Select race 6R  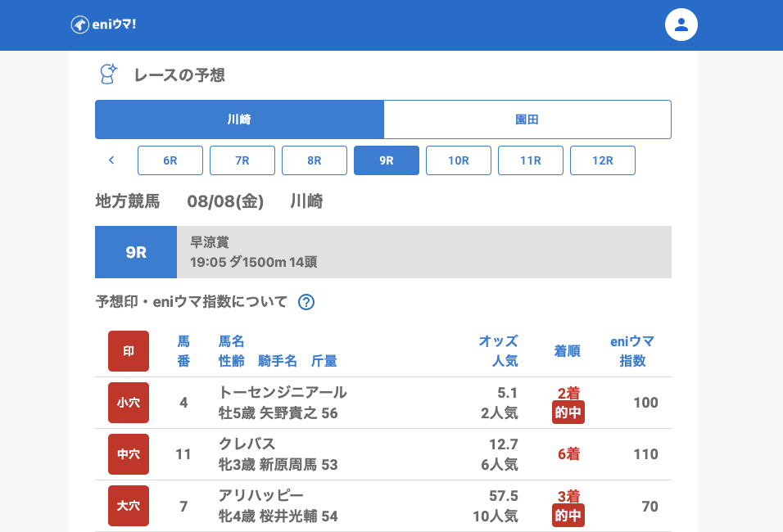point(170,160)
